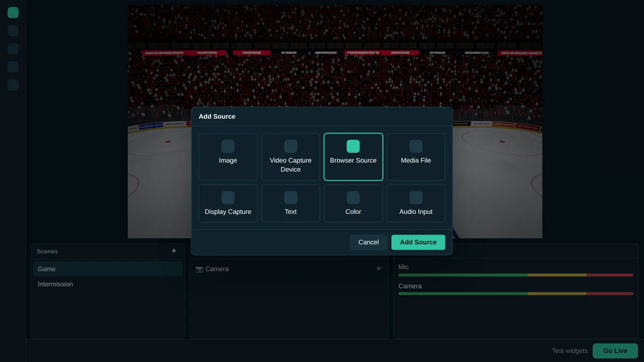
Task: Click the Mic label in mixer
Action: 403,267
